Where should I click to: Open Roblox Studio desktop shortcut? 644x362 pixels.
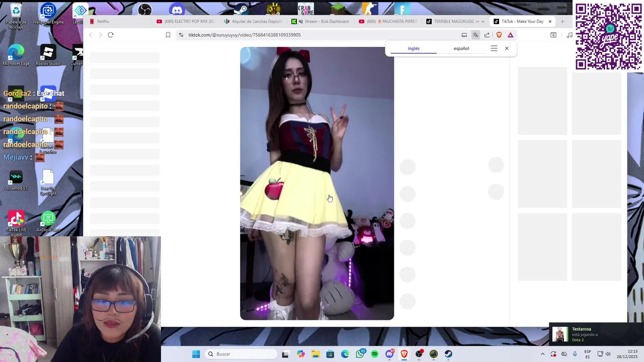pos(48,55)
